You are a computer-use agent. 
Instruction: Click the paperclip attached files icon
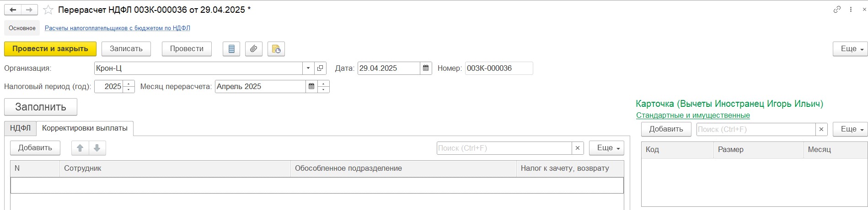click(253, 49)
